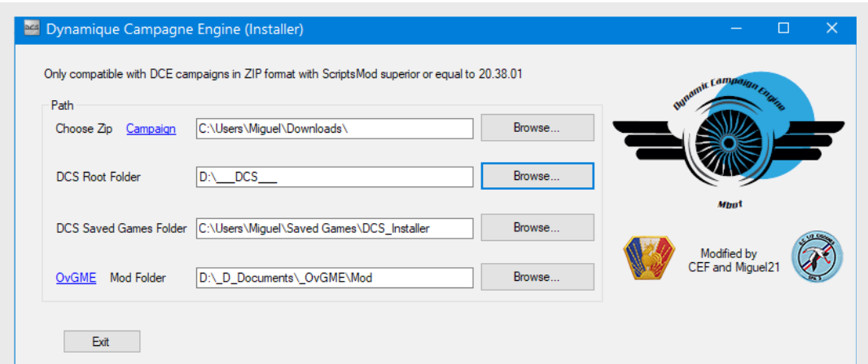Screen dimensions: 868x364
Task: Click the round blue stork squadron emblem
Action: click(x=817, y=257)
